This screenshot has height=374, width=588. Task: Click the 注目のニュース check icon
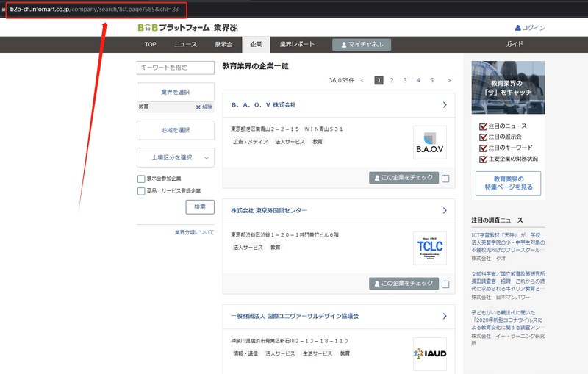(x=483, y=126)
